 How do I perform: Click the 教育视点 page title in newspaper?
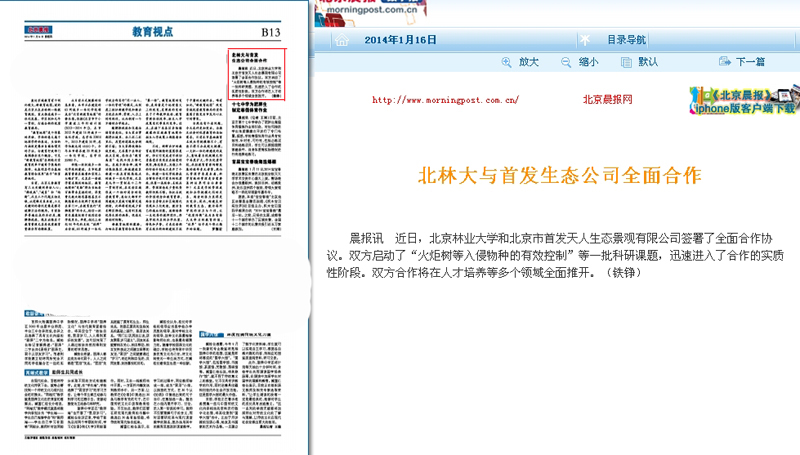point(153,32)
